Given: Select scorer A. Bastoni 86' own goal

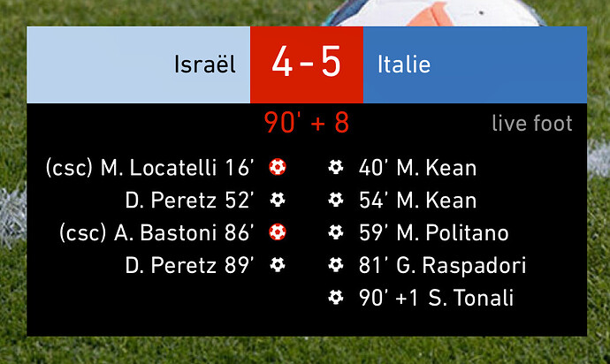Looking at the screenshot, I should click(157, 233).
